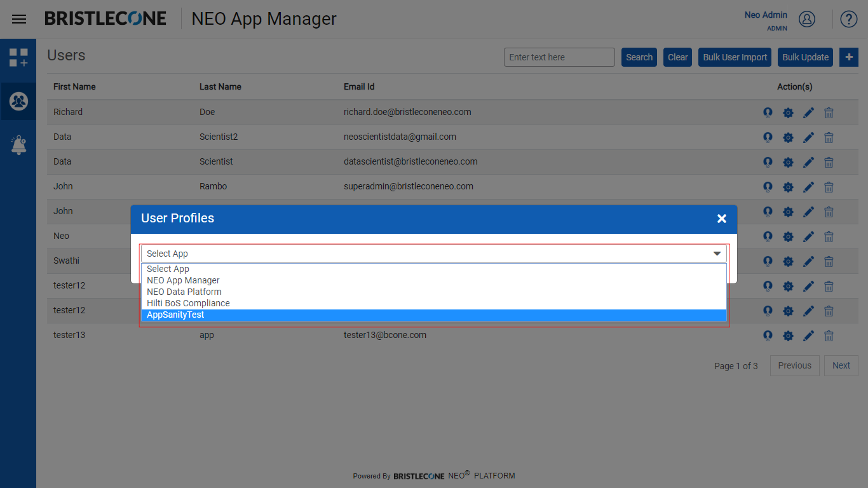Open the Neo Admin account avatar icon

pyautogui.click(x=807, y=19)
